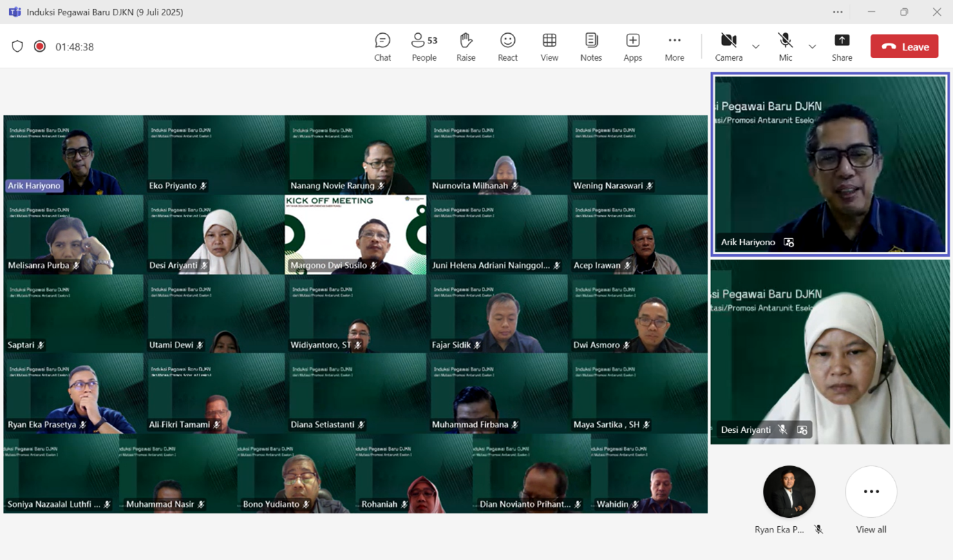Open the More actions menu

coord(674,46)
